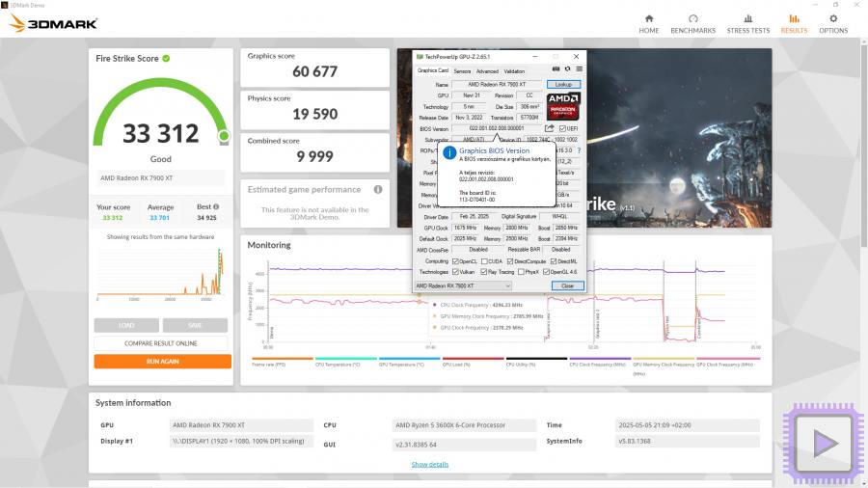868x488 pixels.
Task: Click the Estimated game performance info icon
Action: tap(378, 189)
